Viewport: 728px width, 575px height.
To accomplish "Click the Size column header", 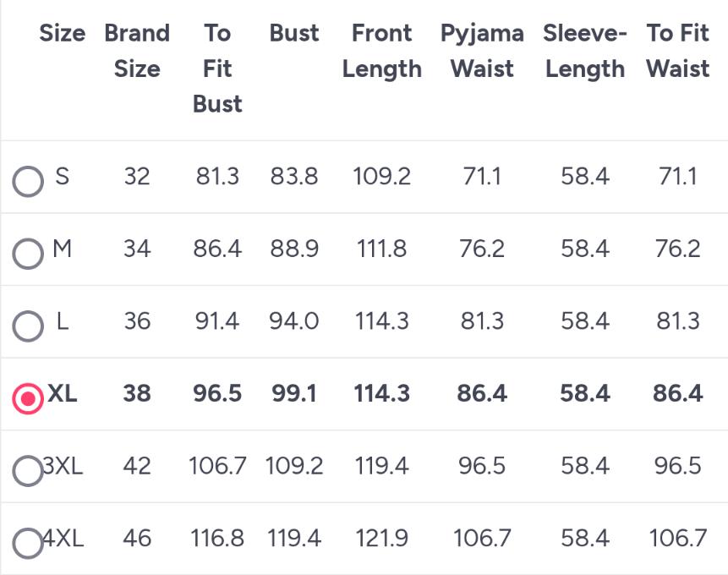I will tap(63, 33).
